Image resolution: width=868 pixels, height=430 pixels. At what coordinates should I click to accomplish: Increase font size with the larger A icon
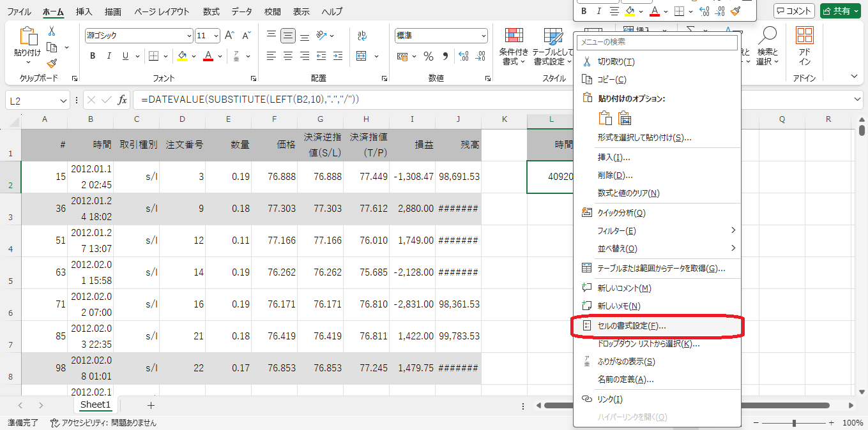230,36
